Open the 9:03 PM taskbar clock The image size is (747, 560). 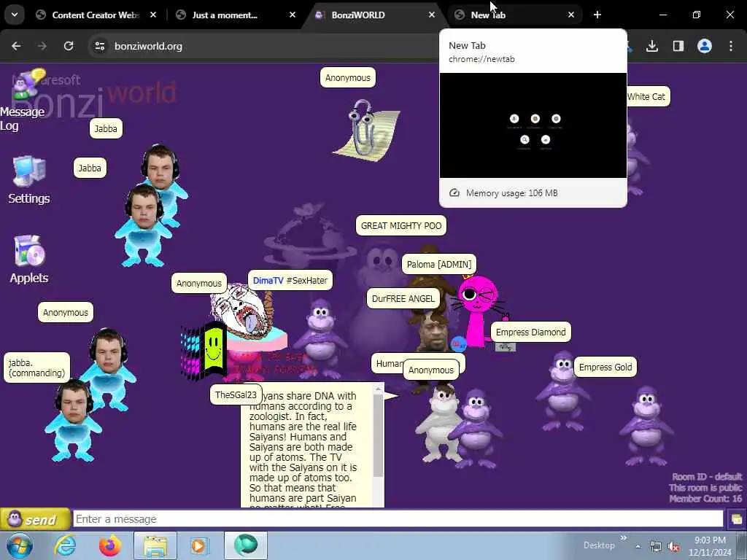pos(710,546)
